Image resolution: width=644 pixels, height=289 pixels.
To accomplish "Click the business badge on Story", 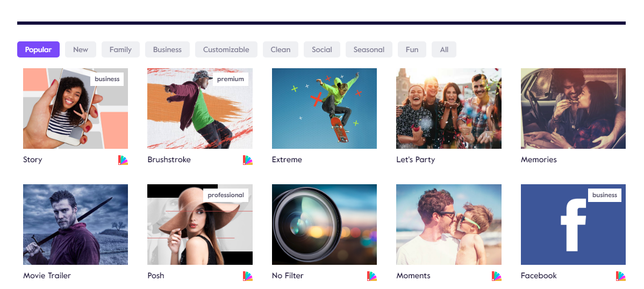I will tap(107, 79).
